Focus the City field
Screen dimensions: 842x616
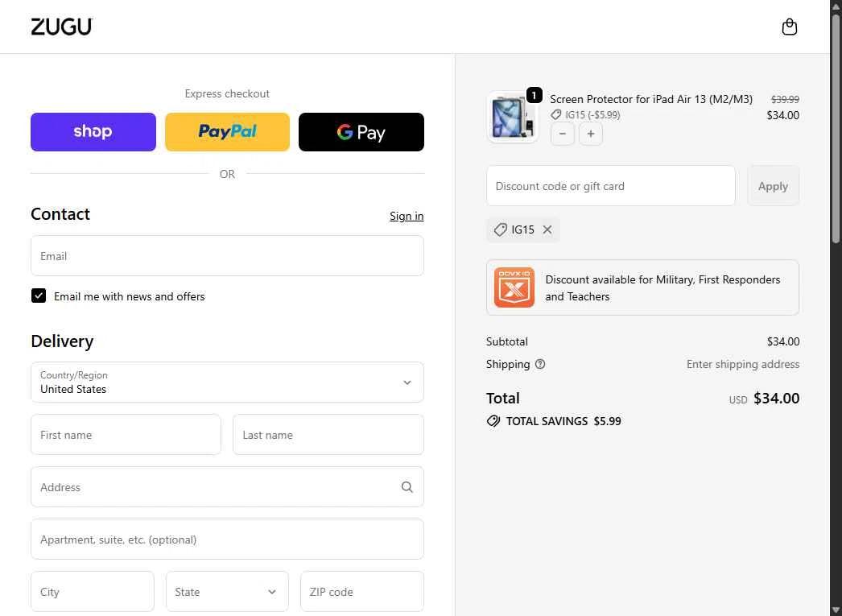93,591
